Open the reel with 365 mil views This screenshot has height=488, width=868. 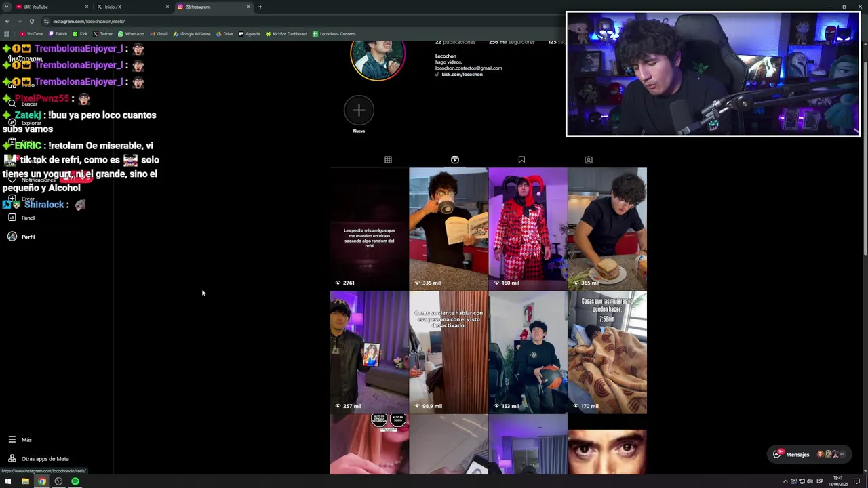607,229
